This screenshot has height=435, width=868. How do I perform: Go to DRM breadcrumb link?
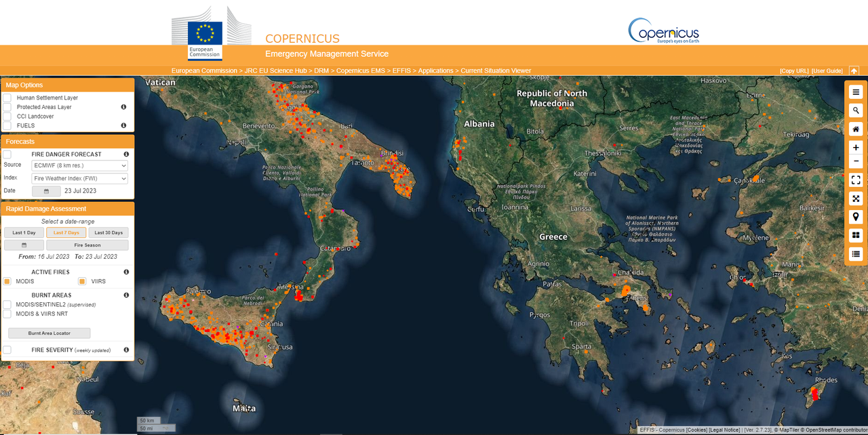(321, 70)
